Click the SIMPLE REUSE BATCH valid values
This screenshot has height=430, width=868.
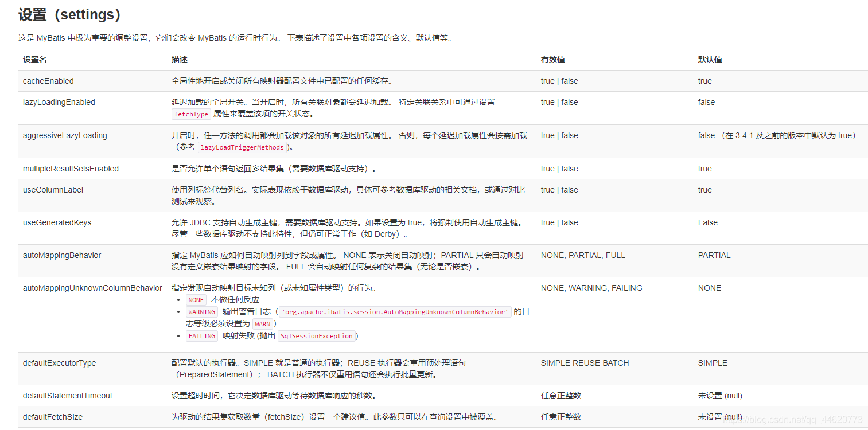[585, 363]
